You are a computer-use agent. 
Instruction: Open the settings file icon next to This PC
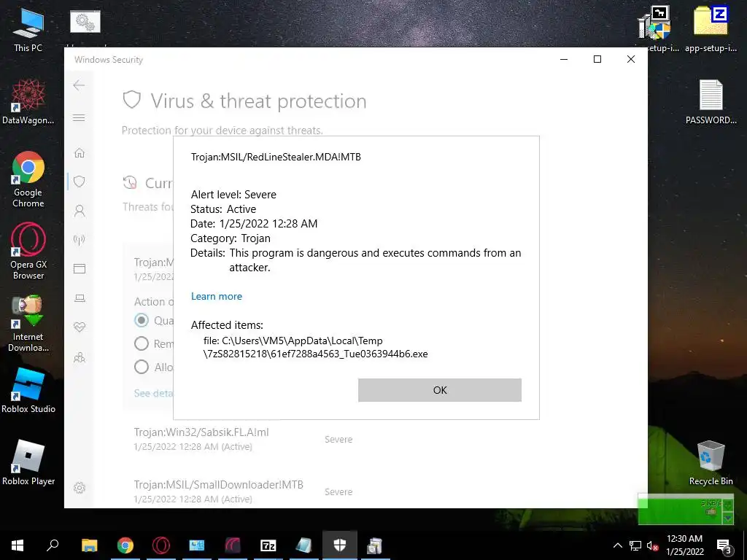(85, 22)
